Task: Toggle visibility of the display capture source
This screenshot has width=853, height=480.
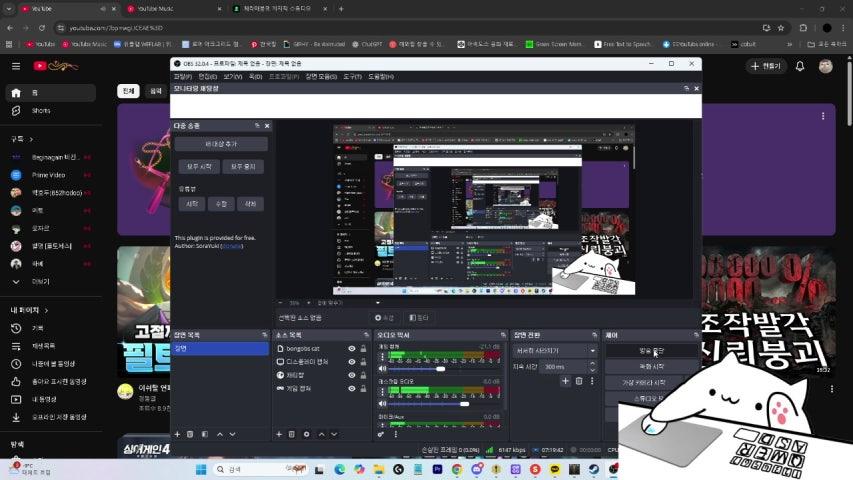Action: tap(351, 362)
